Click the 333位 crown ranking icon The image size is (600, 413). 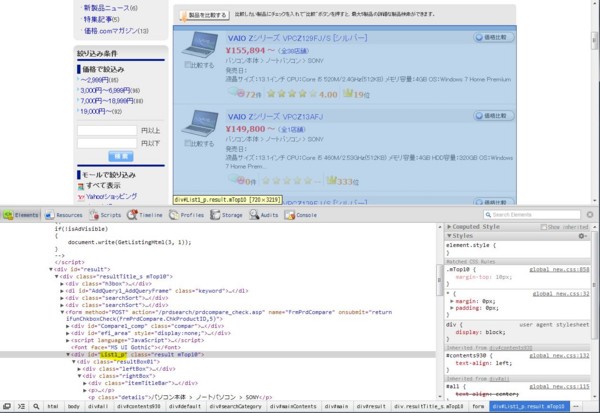[x=331, y=180]
